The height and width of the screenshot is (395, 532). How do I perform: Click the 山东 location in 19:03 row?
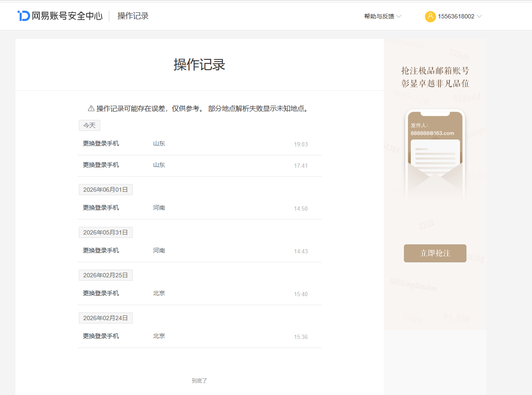(159, 143)
